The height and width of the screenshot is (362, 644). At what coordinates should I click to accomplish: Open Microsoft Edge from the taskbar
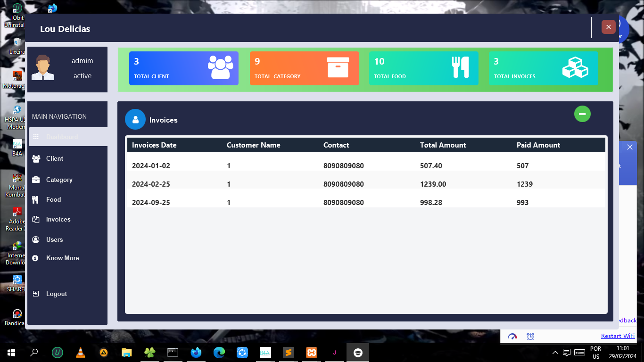click(x=219, y=353)
